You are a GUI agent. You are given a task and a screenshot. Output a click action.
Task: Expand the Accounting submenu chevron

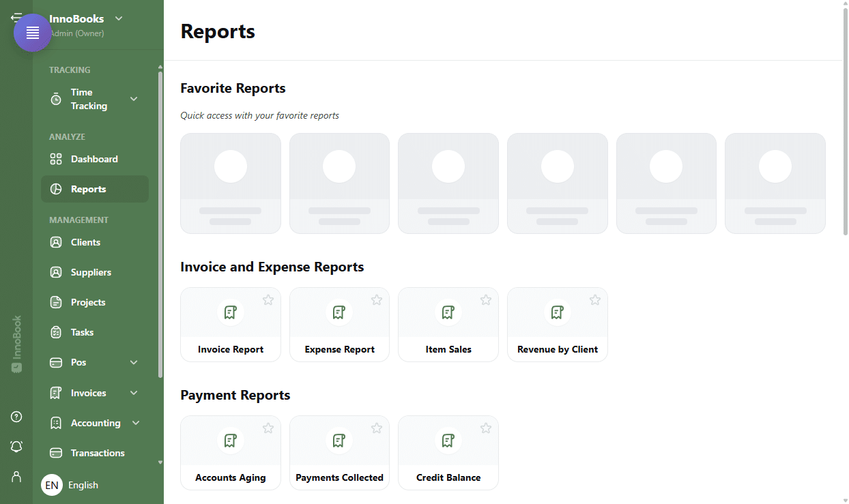click(136, 423)
